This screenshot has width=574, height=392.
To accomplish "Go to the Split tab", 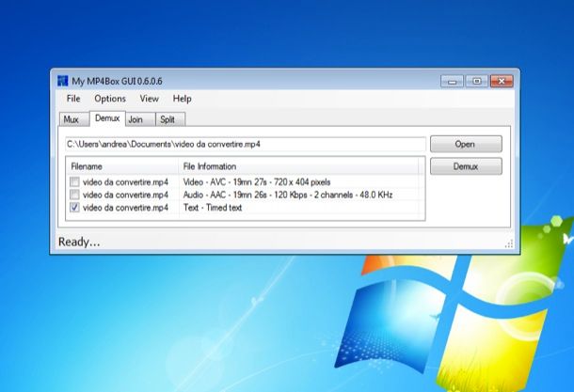I will coord(170,119).
